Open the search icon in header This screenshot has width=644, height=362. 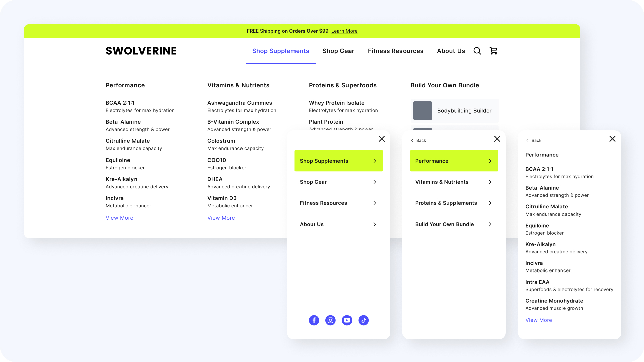click(x=477, y=51)
